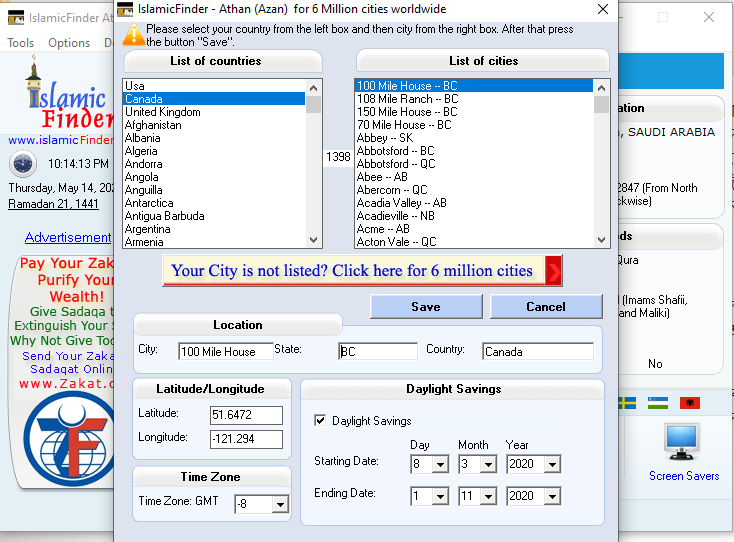This screenshot has width=734, height=542.
Task: Open the Time Zone GMT dropdown
Action: pyautogui.click(x=280, y=505)
